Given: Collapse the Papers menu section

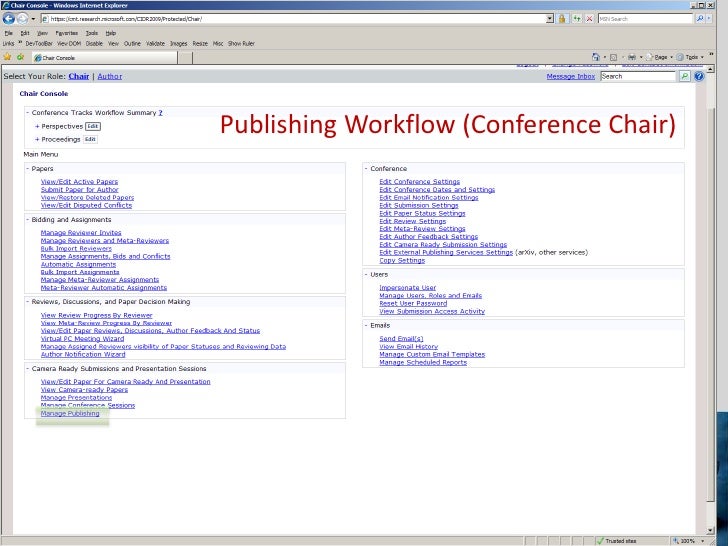Looking at the screenshot, I should (27, 168).
